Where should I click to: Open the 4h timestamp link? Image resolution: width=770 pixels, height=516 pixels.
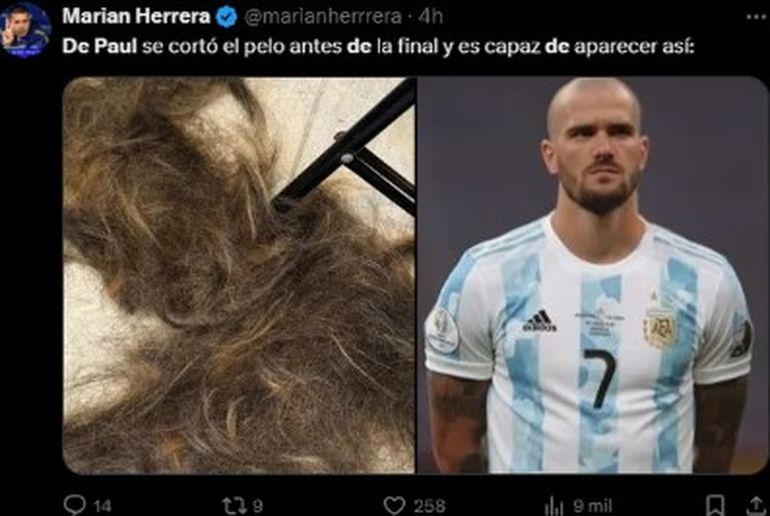[x=431, y=17]
